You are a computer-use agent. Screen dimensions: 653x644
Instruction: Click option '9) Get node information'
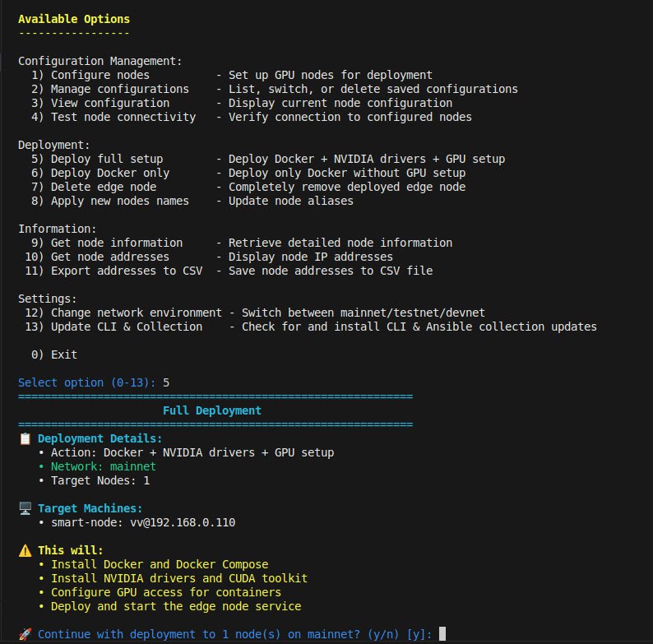coord(107,243)
